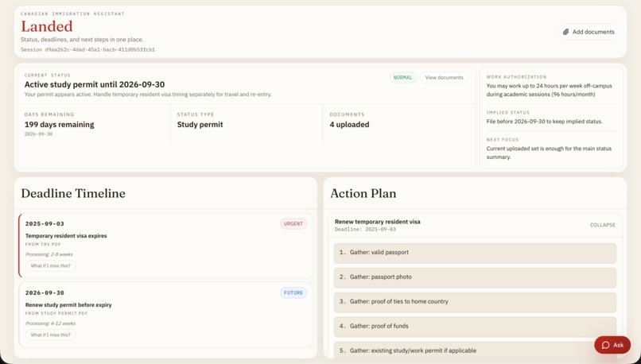Viewport: 641px width, 364px height.
Task: Select step 3 Gather: proof of ties to home country
Action: (x=475, y=302)
